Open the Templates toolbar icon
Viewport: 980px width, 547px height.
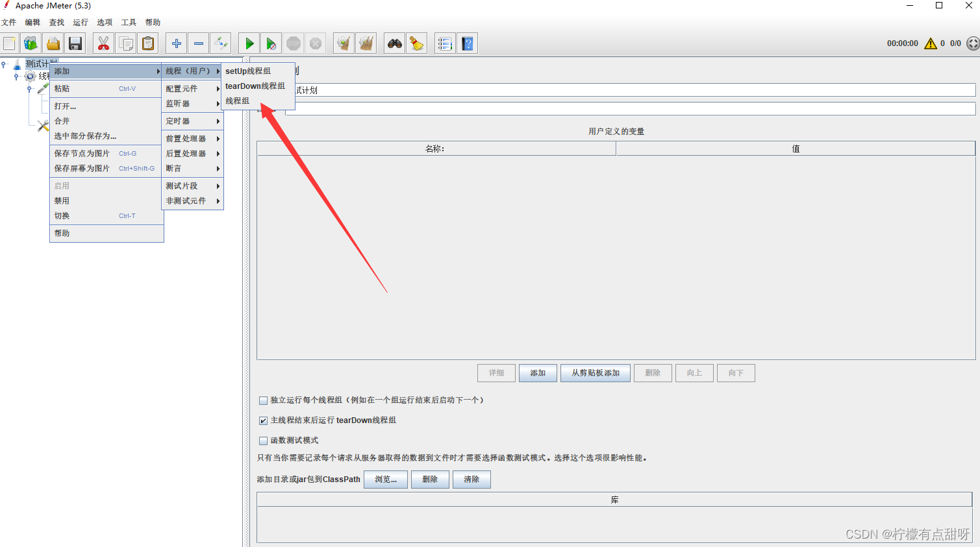31,43
